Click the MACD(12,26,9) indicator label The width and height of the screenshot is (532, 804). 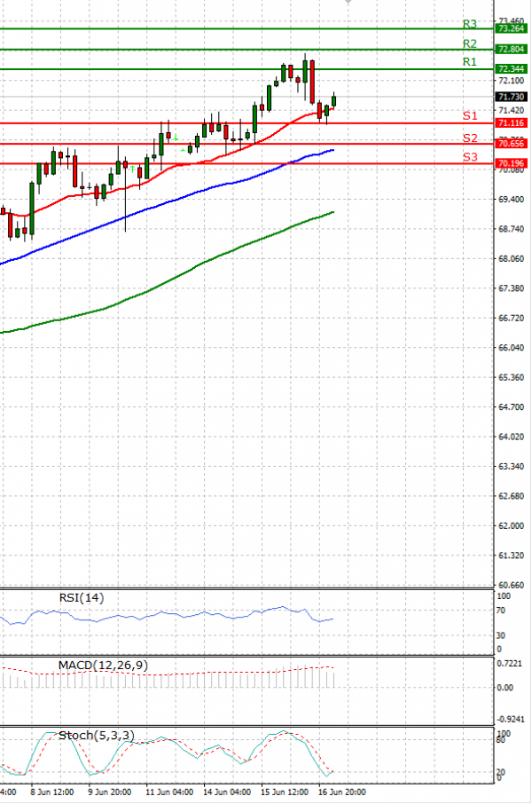pyautogui.click(x=103, y=666)
